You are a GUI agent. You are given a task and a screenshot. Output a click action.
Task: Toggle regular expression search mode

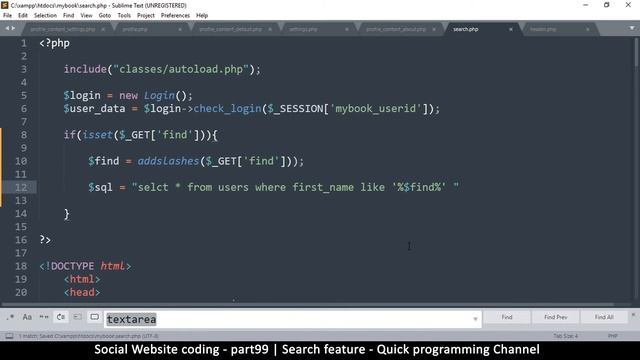click(x=10, y=317)
